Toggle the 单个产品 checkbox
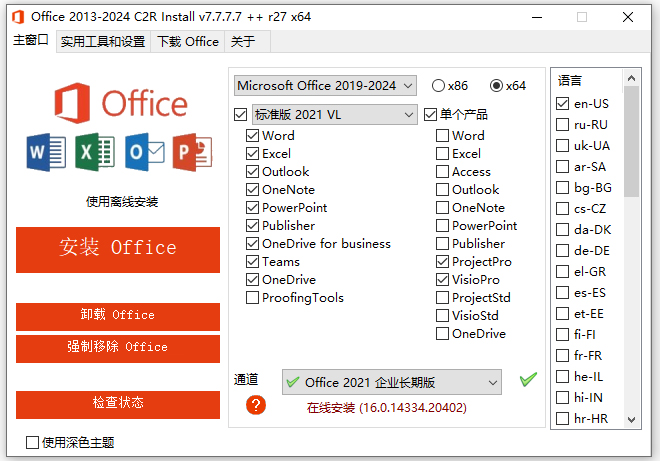 click(430, 115)
